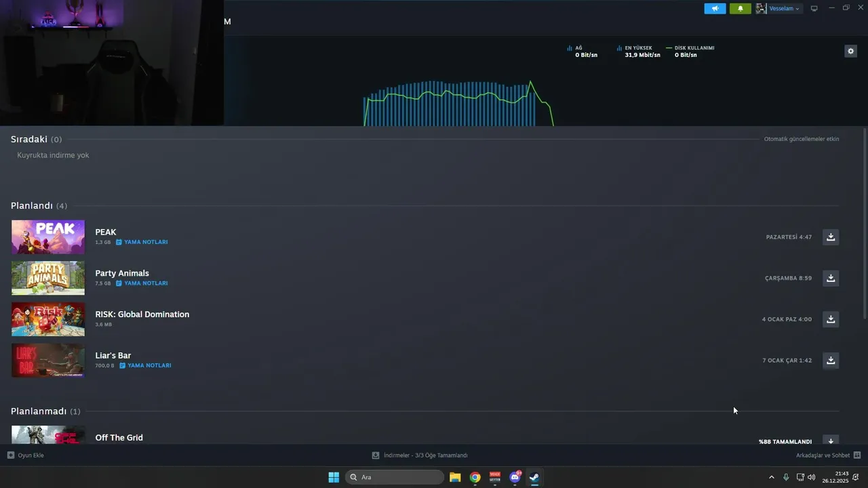Click the Party Animals title
868x488 pixels.
(122, 273)
